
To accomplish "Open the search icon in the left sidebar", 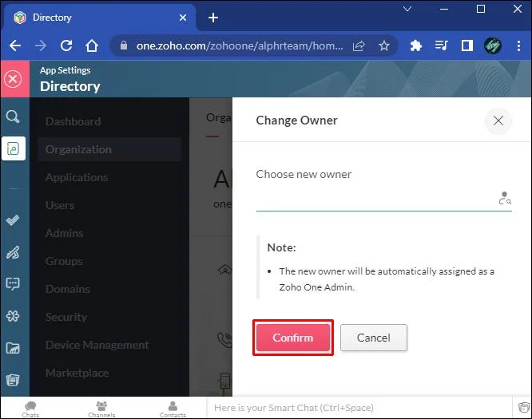I will pos(13,117).
